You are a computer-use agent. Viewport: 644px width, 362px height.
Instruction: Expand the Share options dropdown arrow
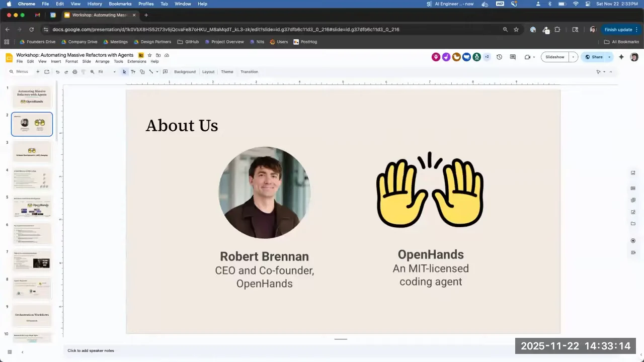click(x=609, y=57)
